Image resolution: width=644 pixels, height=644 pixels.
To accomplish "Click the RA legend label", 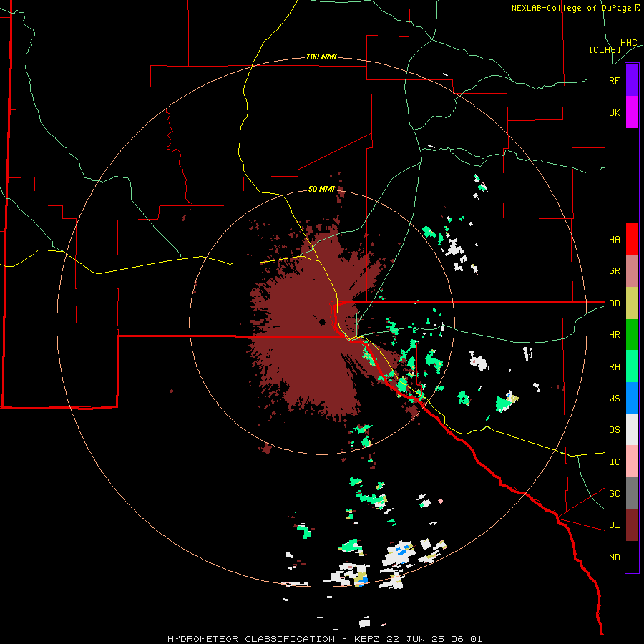I will pos(615,366).
